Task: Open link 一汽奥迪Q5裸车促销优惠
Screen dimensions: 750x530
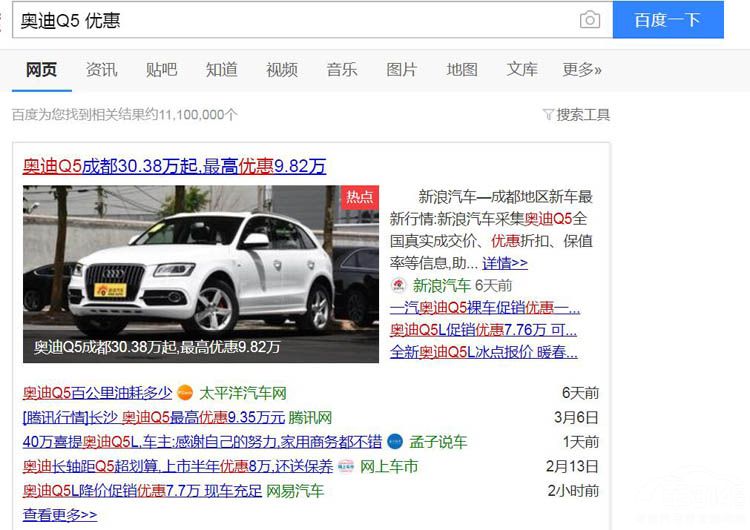Action: click(485, 308)
